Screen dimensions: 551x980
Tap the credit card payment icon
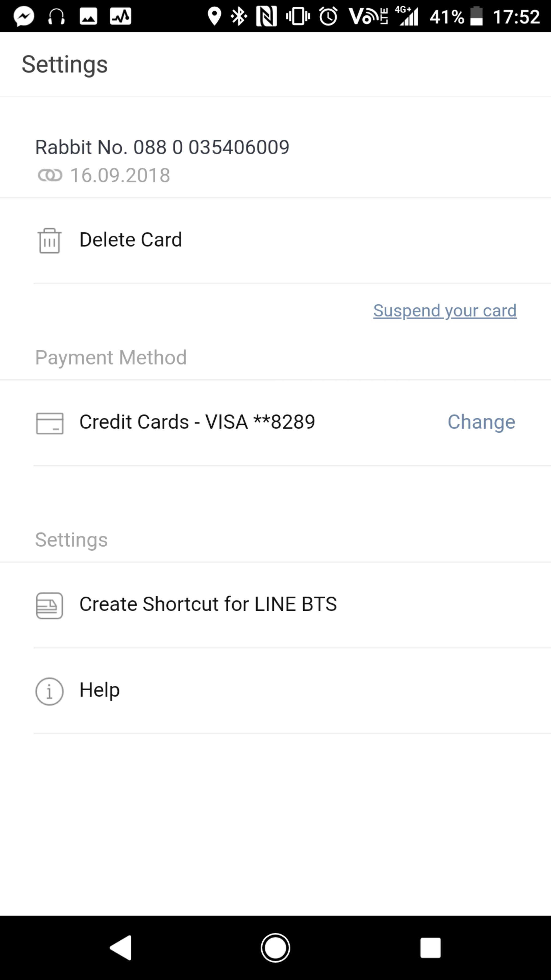(x=49, y=423)
